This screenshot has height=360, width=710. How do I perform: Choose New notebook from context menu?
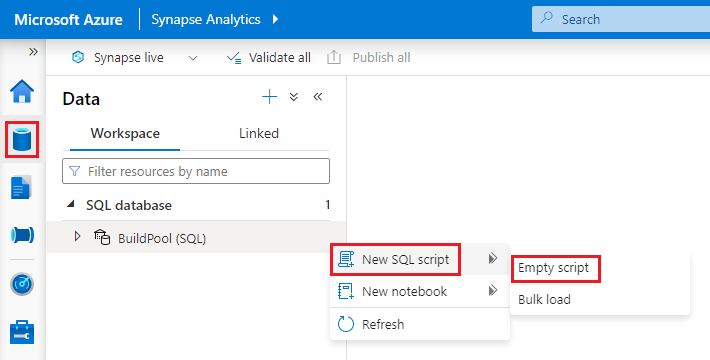(420, 291)
